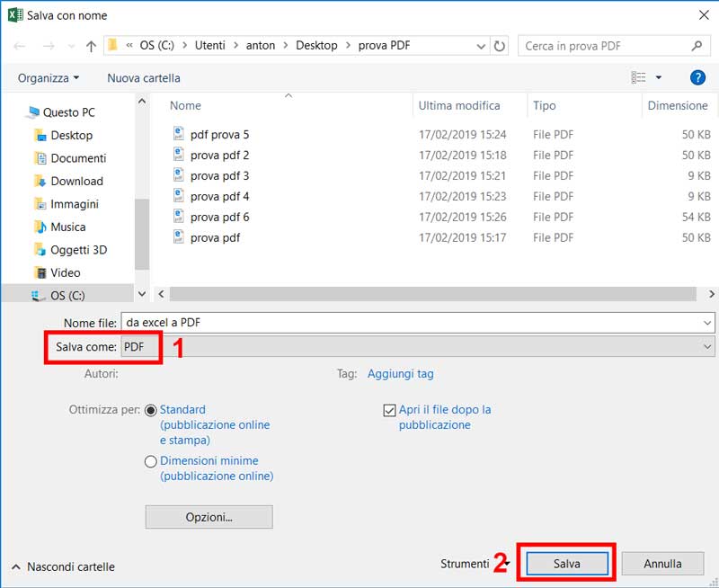Open Immagini in the sidebar
The width and height of the screenshot is (719, 588).
coord(75,204)
